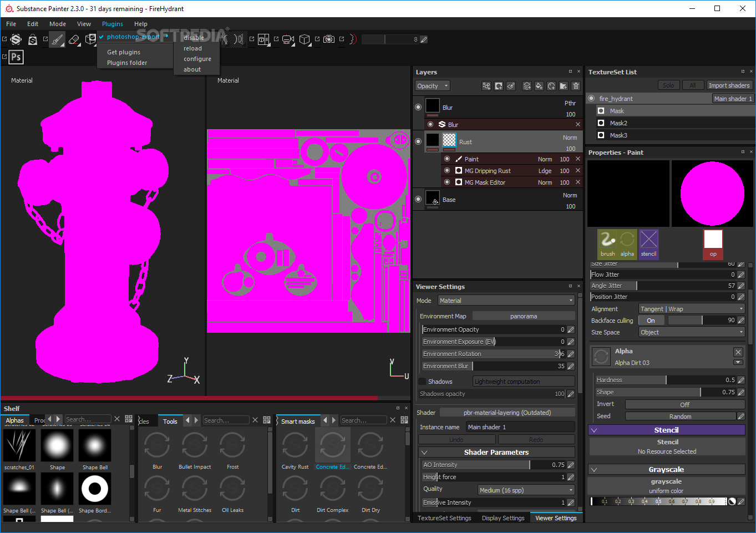
Task: Expand the Alpha options dropdown arrow
Action: pyautogui.click(x=738, y=362)
